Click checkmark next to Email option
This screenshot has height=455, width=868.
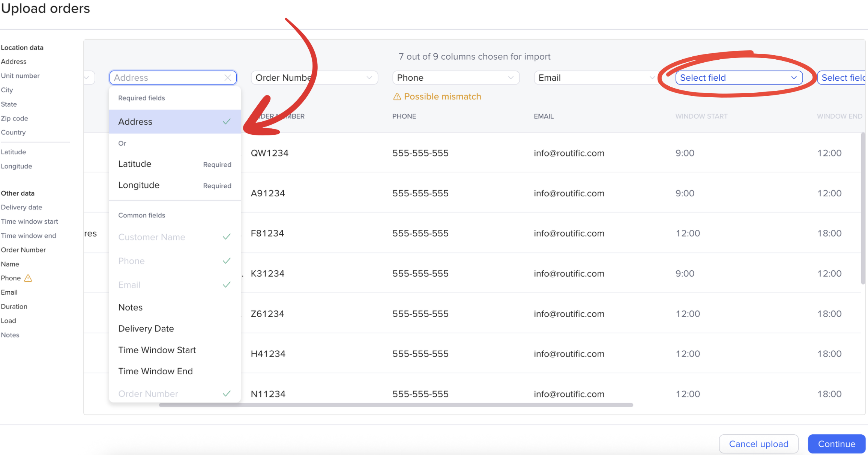[x=227, y=285]
